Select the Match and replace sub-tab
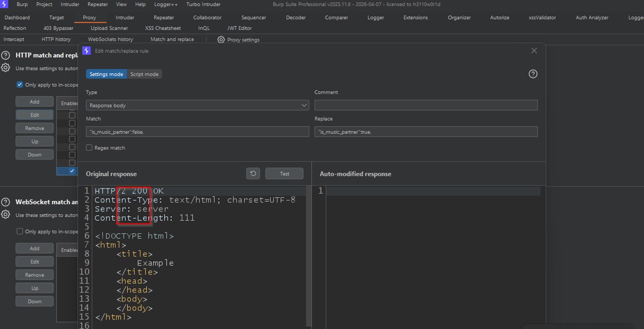The width and height of the screenshot is (644, 329). [172, 39]
